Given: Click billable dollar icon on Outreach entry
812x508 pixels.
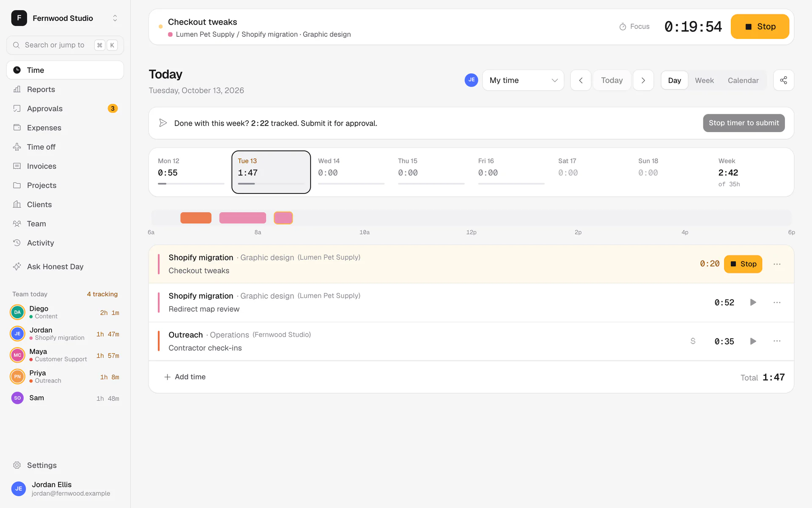Looking at the screenshot, I should pos(693,341).
